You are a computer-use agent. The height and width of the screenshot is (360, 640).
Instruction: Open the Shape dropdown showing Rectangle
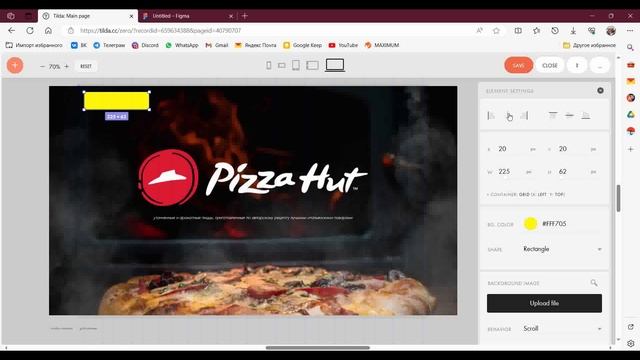click(x=562, y=249)
